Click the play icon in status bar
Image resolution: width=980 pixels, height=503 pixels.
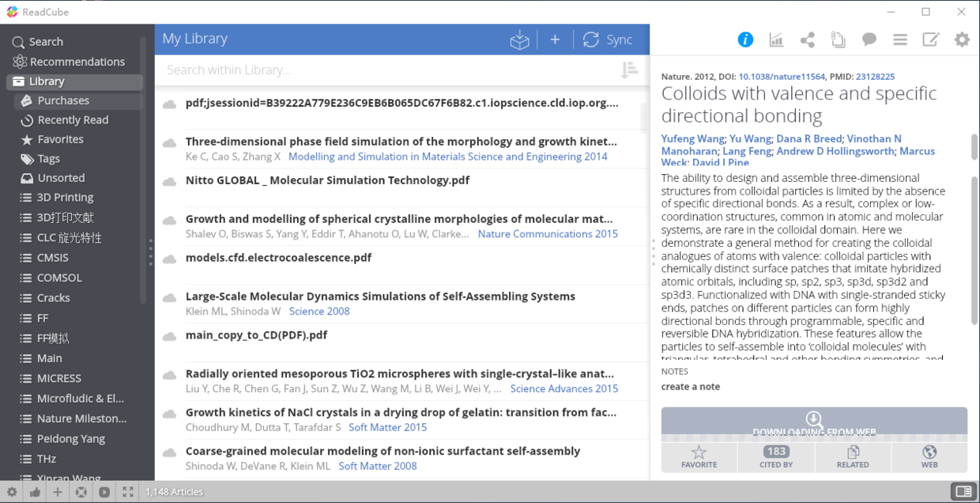click(104, 492)
